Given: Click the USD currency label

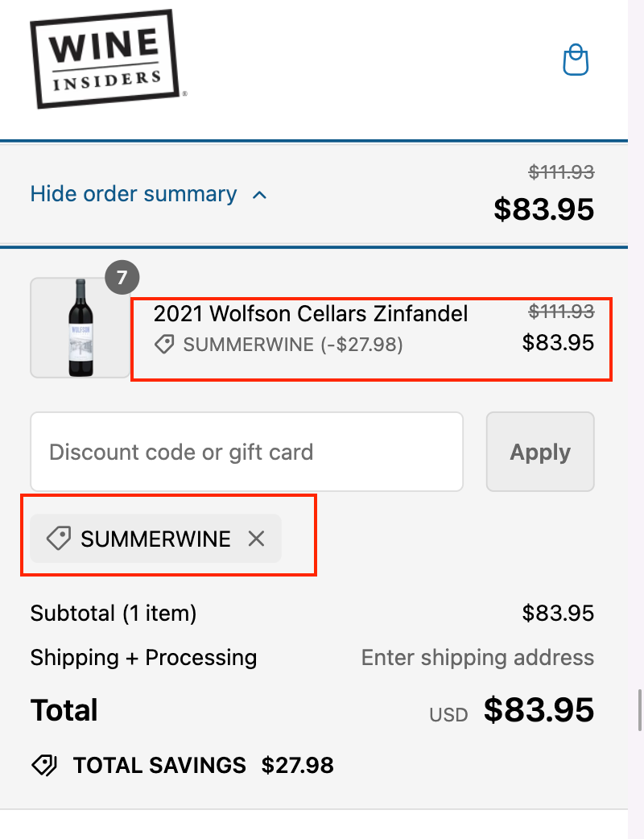Looking at the screenshot, I should click(448, 714).
